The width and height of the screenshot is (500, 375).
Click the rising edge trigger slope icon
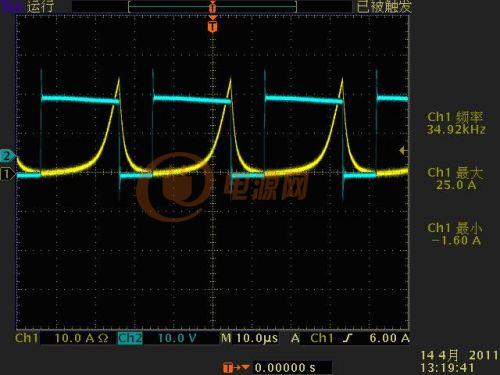pos(348,338)
